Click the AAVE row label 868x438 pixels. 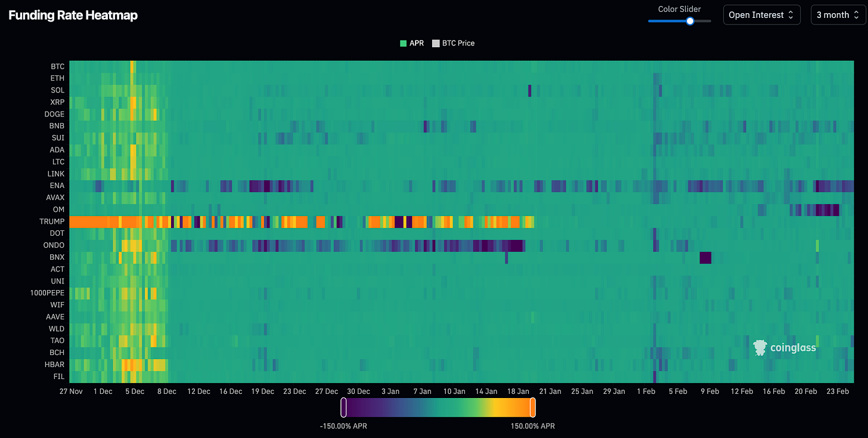55,317
